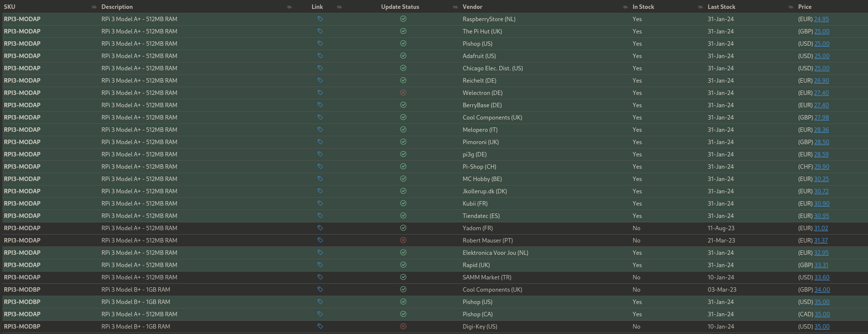Click red failed status icon for Robert Mauser (PT)
Image resolution: width=868 pixels, height=334 pixels.
(x=403, y=240)
